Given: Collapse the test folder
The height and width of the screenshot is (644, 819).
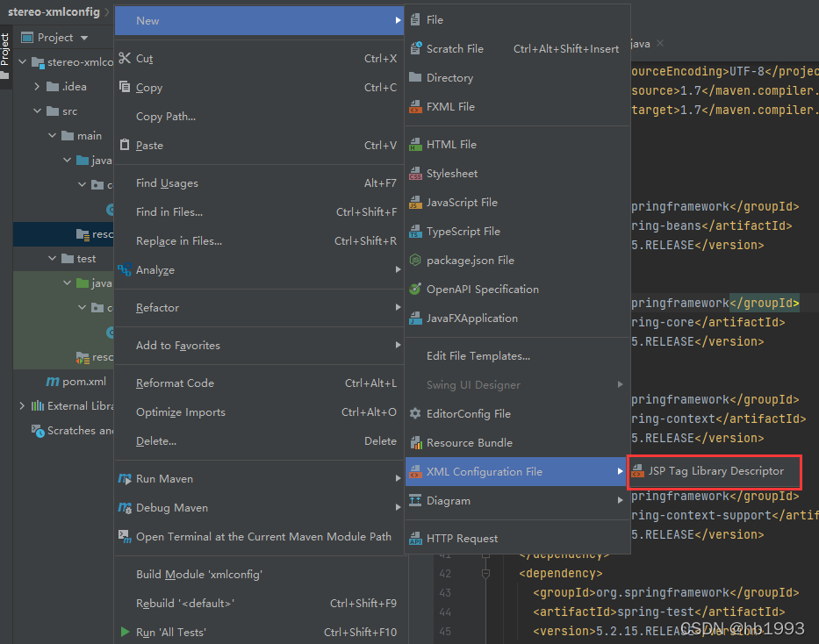Looking at the screenshot, I should pyautogui.click(x=52, y=258).
